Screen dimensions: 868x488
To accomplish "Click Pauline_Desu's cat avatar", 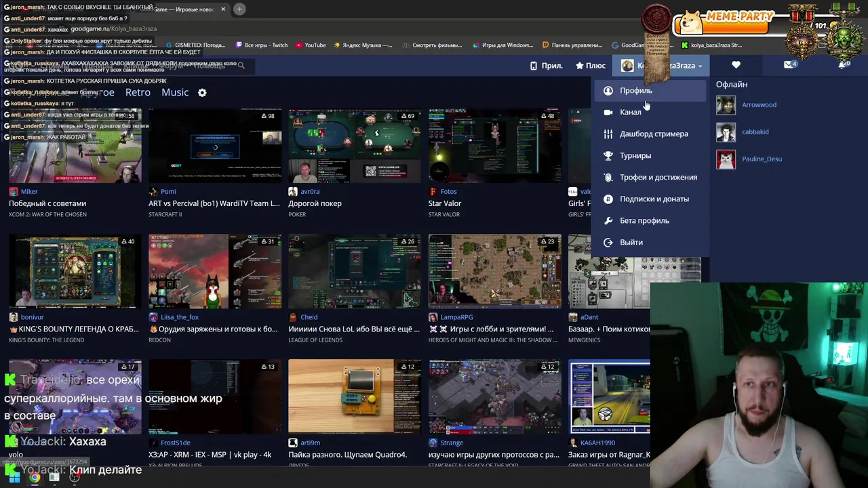I will [x=726, y=159].
